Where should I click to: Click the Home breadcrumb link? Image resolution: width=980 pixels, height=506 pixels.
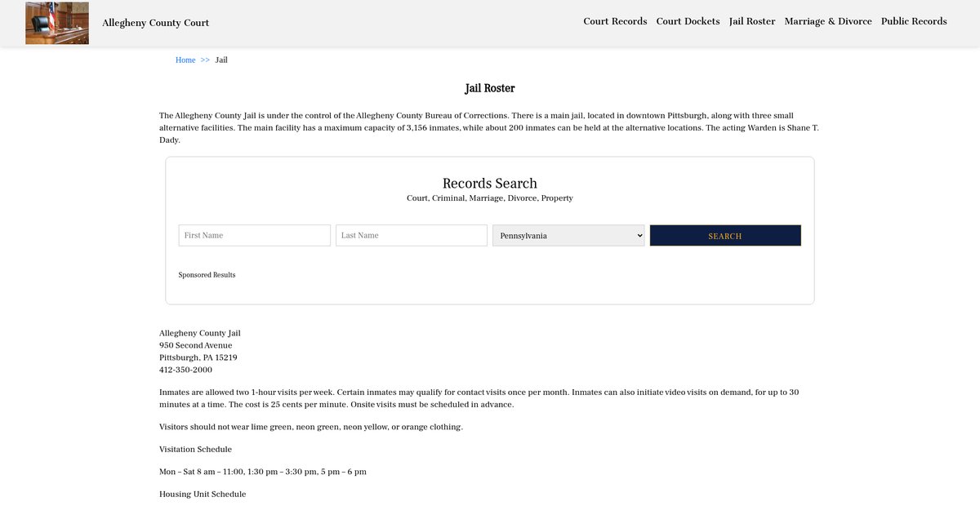185,60
